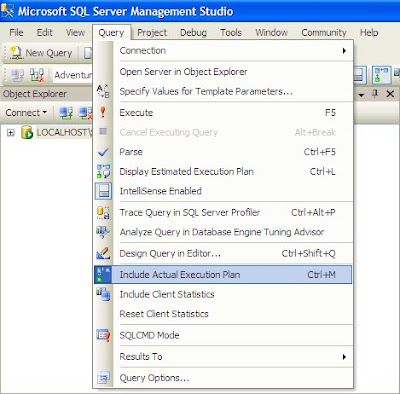Select Specify Values for Template Parameters
The image size is (400, 394).
(223, 91)
